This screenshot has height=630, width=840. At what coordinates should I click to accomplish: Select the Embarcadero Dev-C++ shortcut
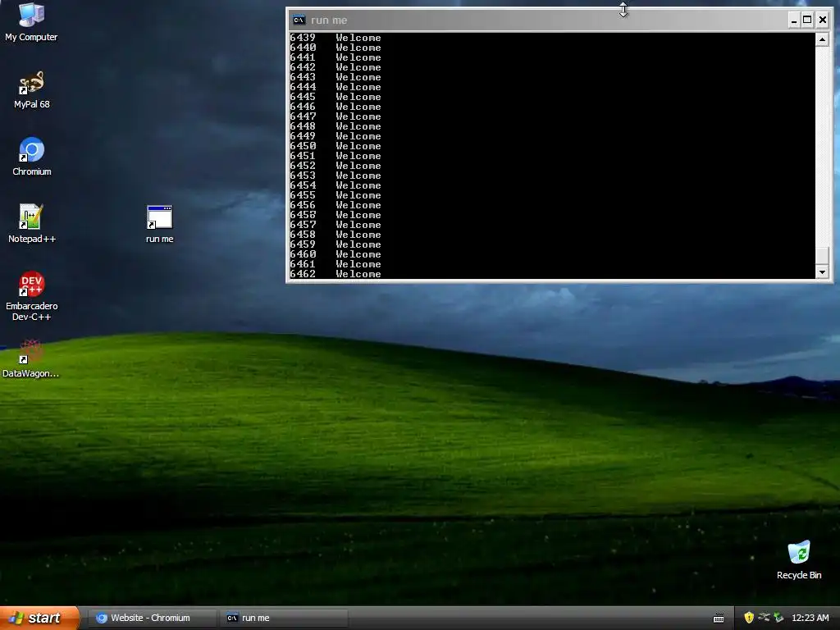[32, 296]
